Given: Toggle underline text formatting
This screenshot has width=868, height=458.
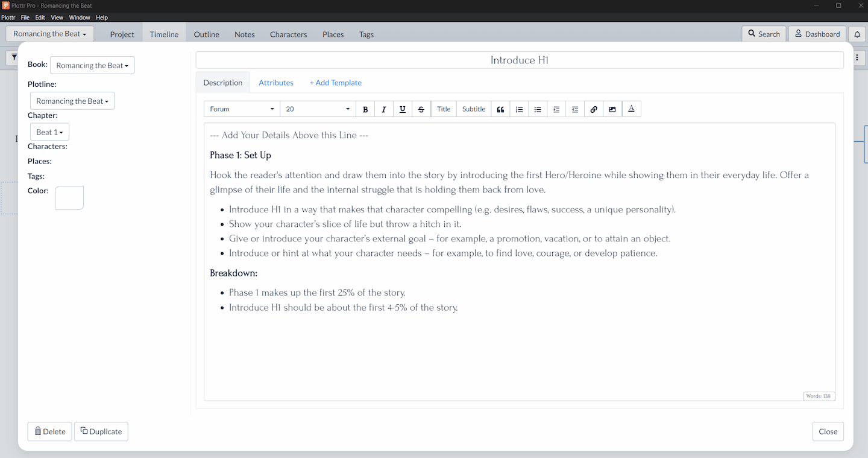Looking at the screenshot, I should tap(403, 109).
